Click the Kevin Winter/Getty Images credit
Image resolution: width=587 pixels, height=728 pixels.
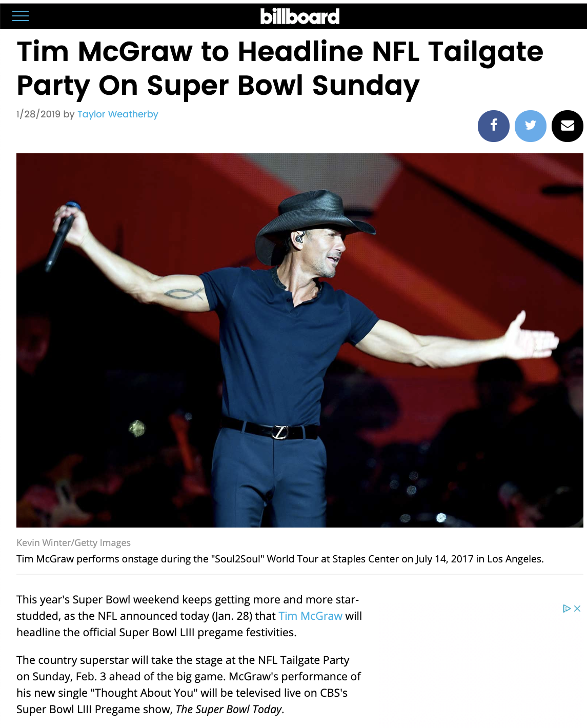pyautogui.click(x=73, y=542)
